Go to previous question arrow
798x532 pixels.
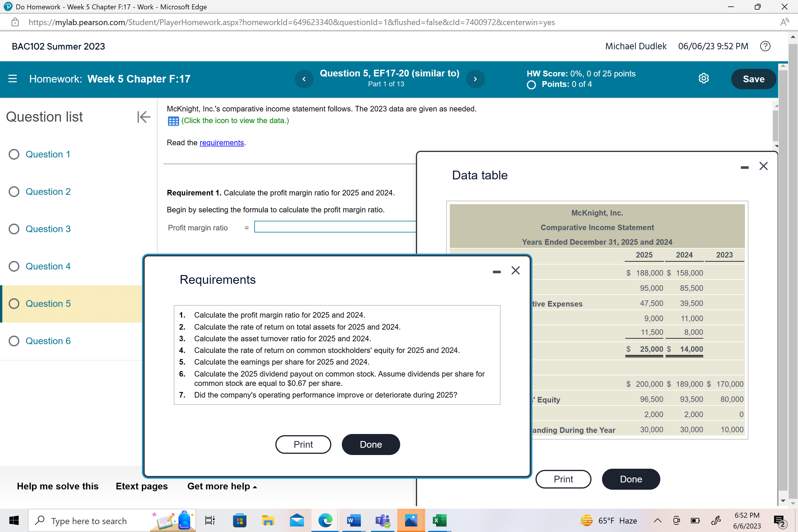point(304,79)
